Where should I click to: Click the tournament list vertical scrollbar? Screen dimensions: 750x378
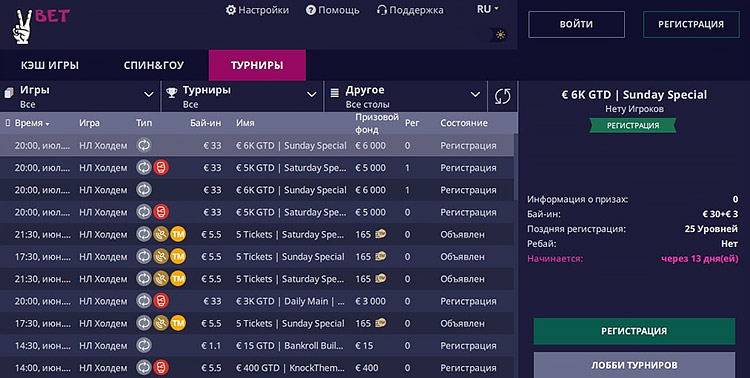click(x=515, y=167)
